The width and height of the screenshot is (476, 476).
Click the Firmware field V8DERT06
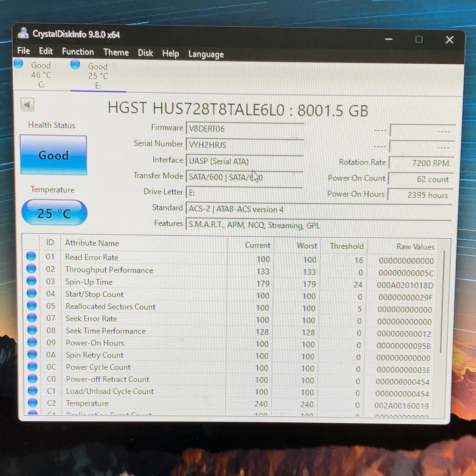pyautogui.click(x=245, y=129)
